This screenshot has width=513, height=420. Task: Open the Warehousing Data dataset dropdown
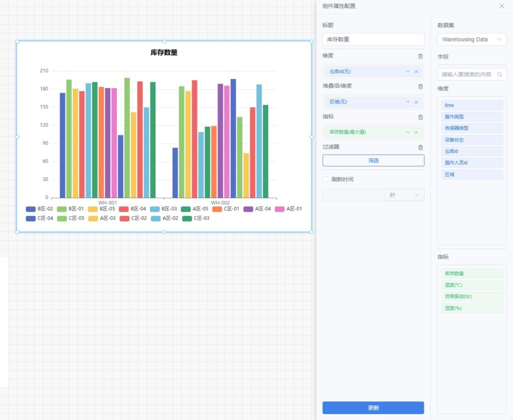coord(471,40)
